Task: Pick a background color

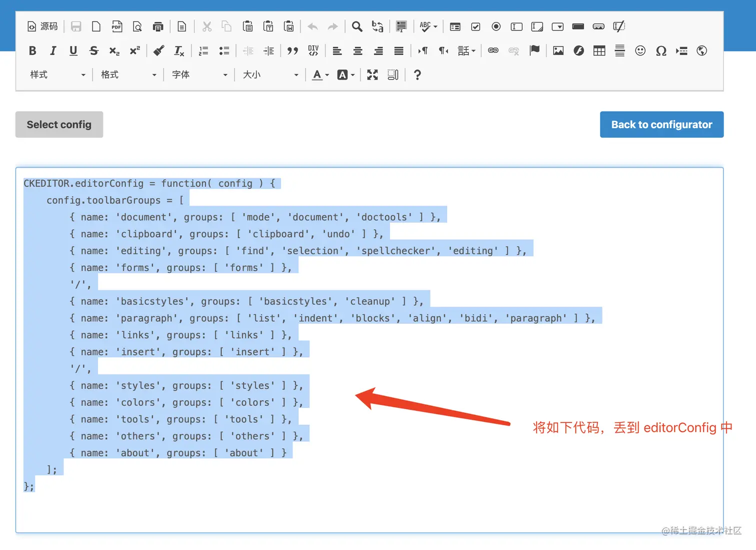Action: coord(346,75)
